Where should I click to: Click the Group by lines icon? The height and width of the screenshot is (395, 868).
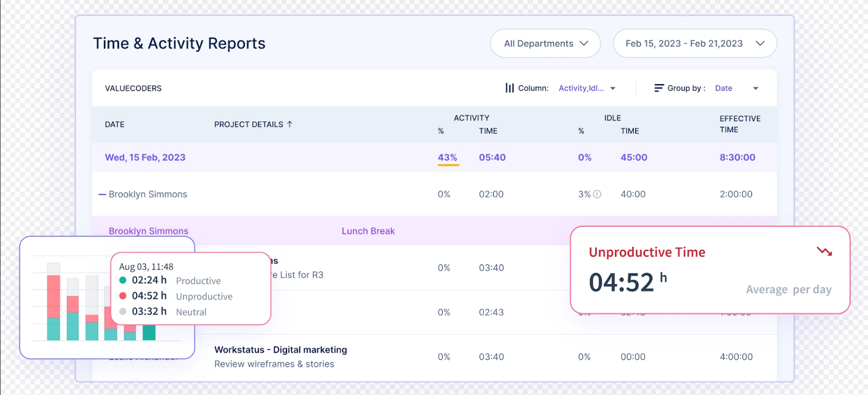[x=659, y=88]
